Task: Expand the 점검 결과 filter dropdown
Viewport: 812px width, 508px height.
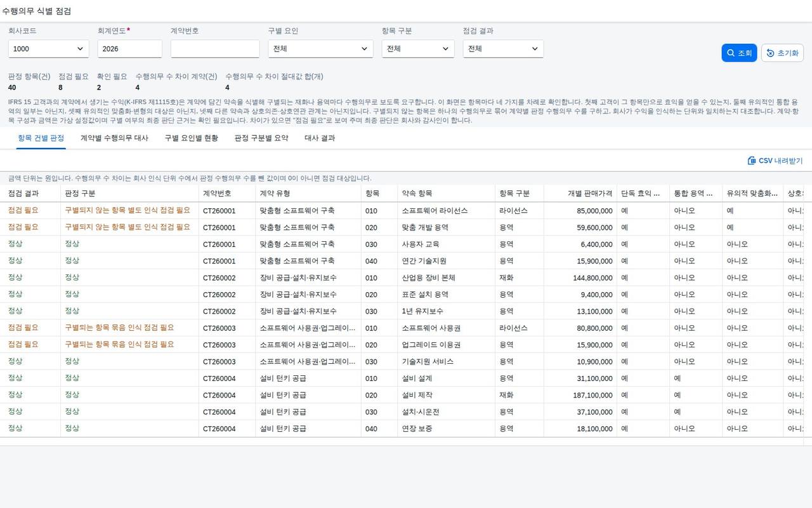Action: point(503,49)
